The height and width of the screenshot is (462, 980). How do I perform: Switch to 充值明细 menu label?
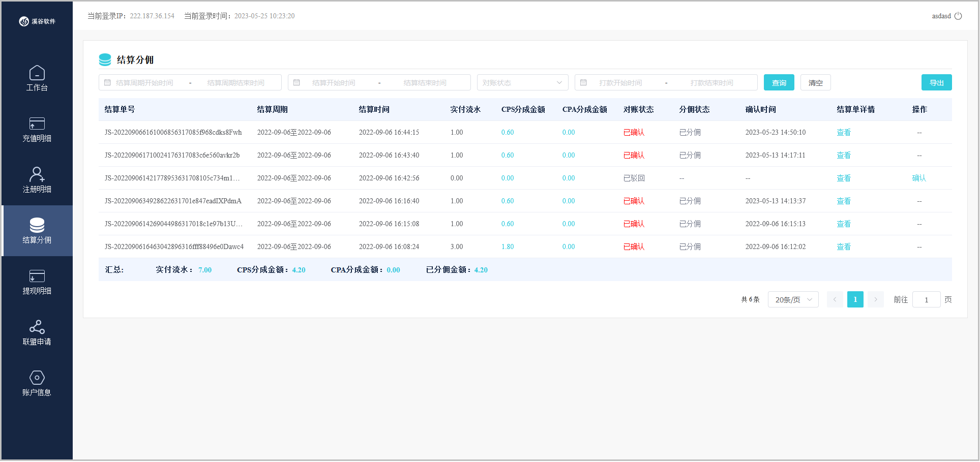tap(37, 138)
